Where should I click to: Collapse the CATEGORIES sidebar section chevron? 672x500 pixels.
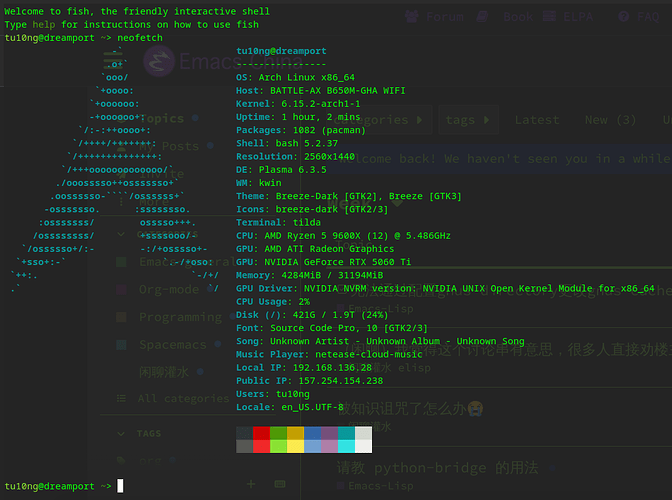[121, 234]
